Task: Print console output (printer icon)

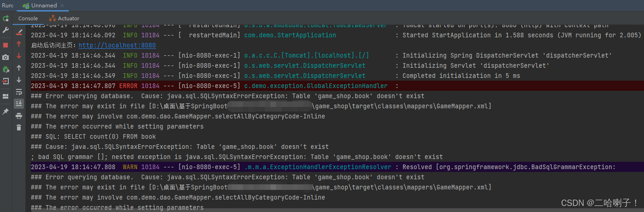Action: [19, 116]
